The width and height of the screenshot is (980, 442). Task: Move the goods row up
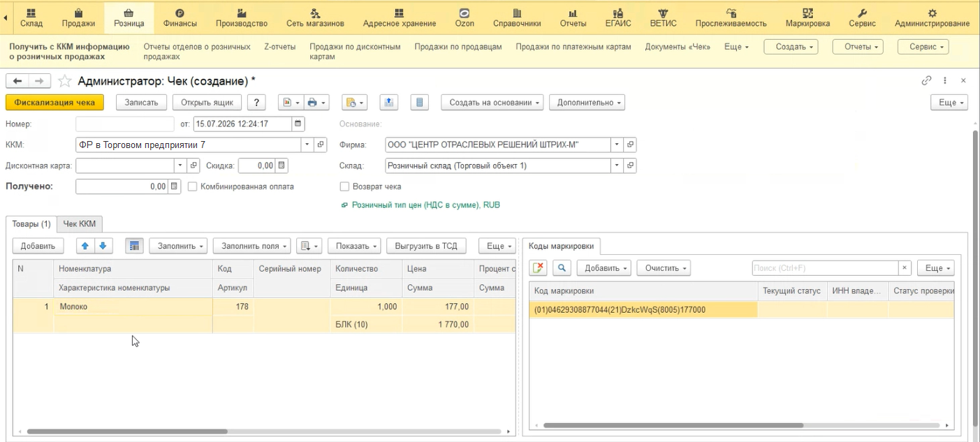tap(85, 246)
